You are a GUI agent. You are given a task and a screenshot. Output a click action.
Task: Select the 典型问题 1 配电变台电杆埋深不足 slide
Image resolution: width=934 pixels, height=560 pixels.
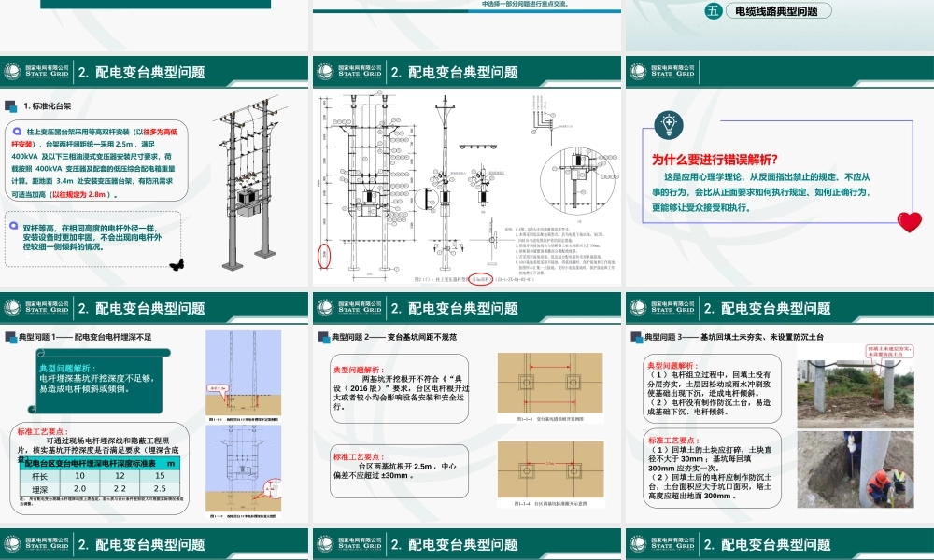154,408
